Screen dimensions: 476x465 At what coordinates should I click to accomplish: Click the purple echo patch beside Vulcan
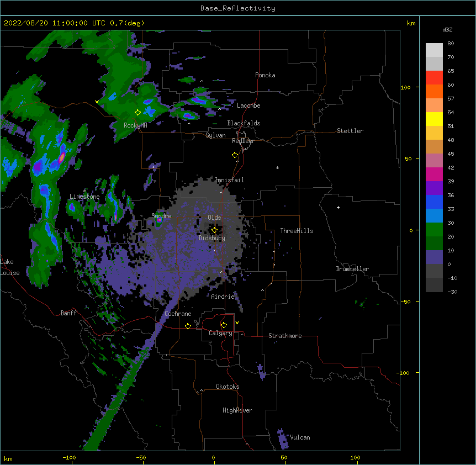[x=283, y=439]
